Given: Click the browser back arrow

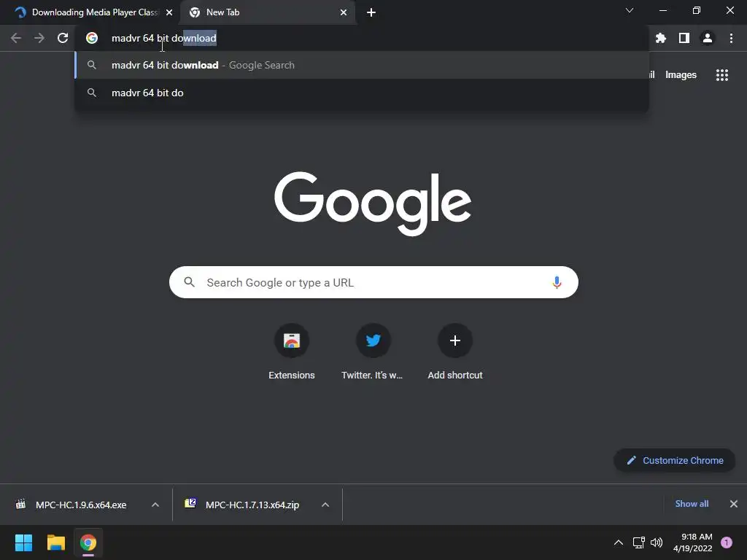Looking at the screenshot, I should [16, 38].
